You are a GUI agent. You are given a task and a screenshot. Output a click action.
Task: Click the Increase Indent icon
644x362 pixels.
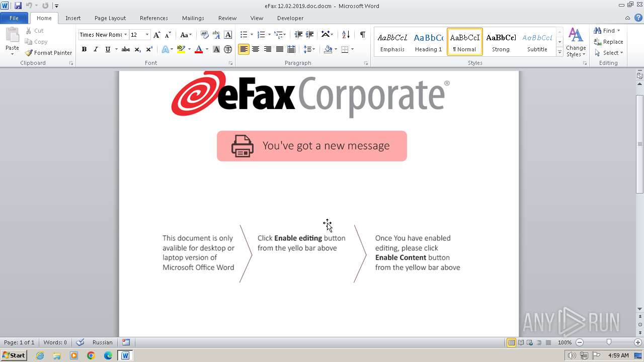(x=310, y=35)
